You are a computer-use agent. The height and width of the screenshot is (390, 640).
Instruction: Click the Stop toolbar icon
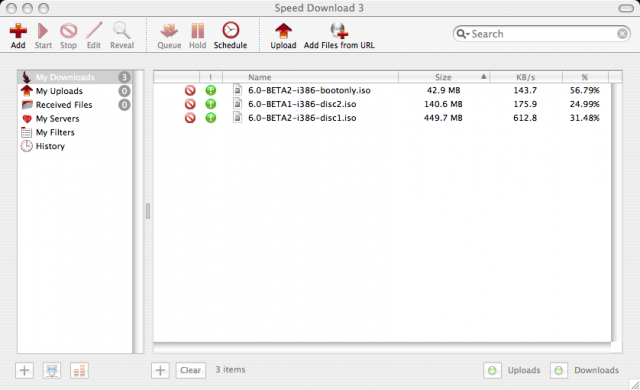point(68,31)
